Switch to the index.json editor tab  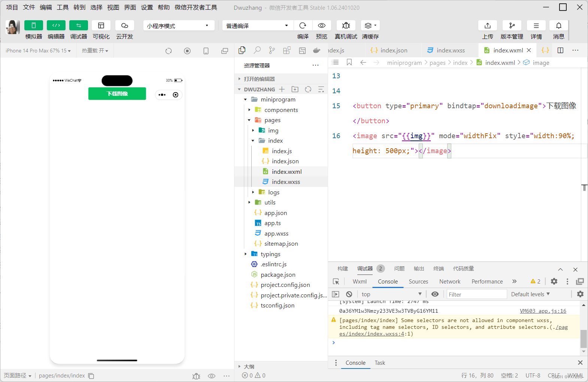[x=394, y=51]
